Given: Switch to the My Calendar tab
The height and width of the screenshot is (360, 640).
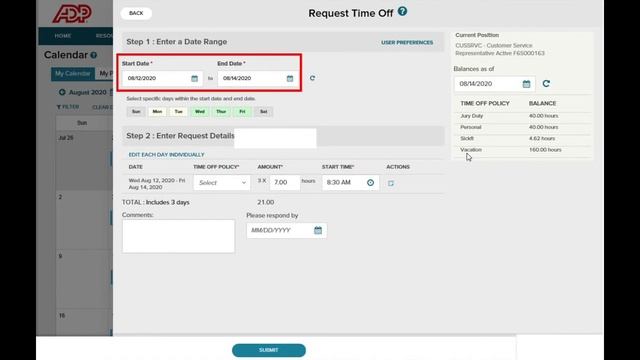Looking at the screenshot, I should coord(73,73).
